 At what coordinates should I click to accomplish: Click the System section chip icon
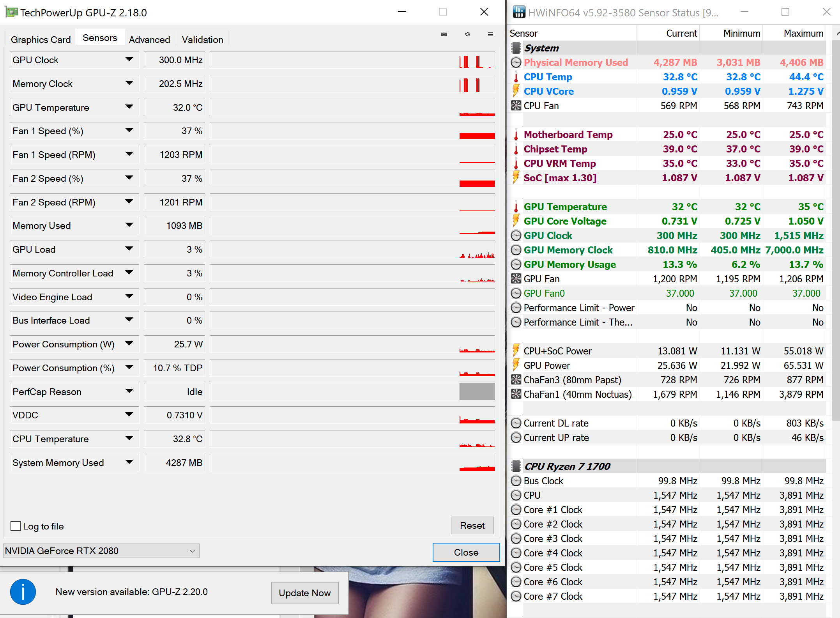(516, 48)
